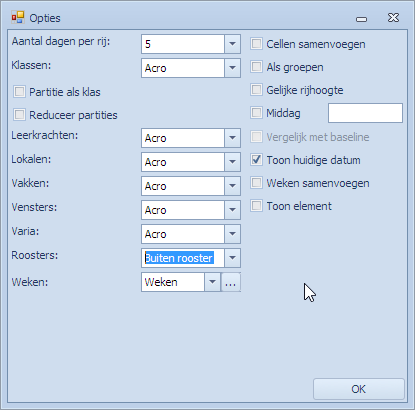Enable Weken samenvoegen checkbox
The width and height of the screenshot is (415, 410).
click(256, 183)
